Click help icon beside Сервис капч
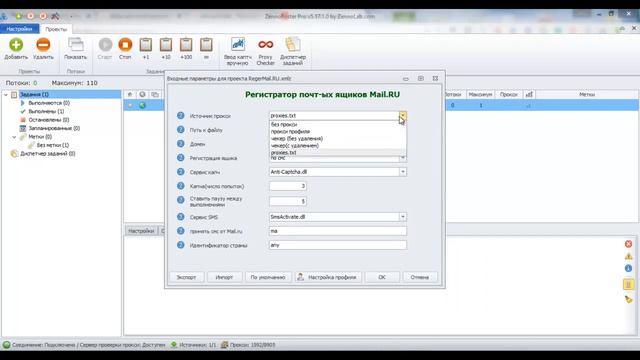The width and height of the screenshot is (640, 360). pyautogui.click(x=181, y=172)
